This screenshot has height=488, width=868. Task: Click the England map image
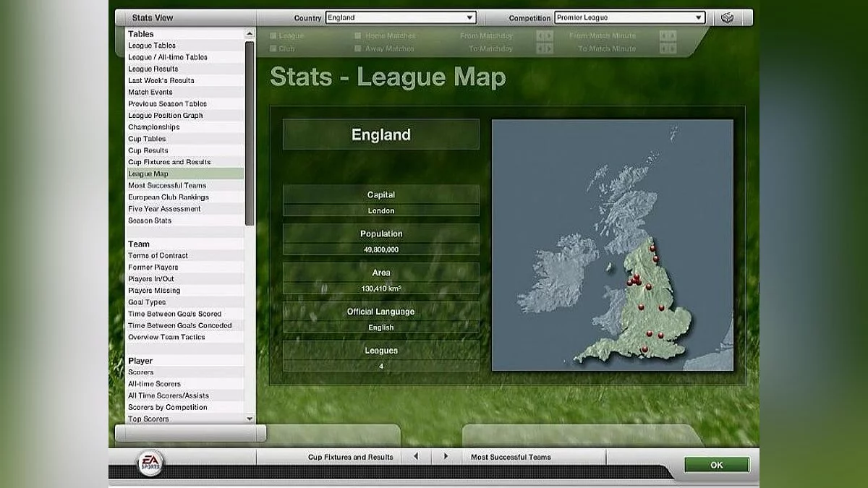pyautogui.click(x=612, y=245)
